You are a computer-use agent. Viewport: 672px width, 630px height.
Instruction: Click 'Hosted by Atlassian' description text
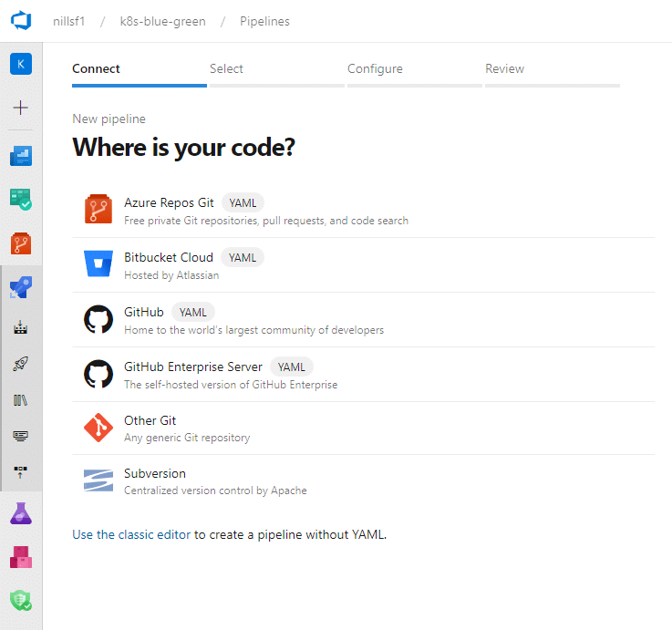(x=171, y=275)
